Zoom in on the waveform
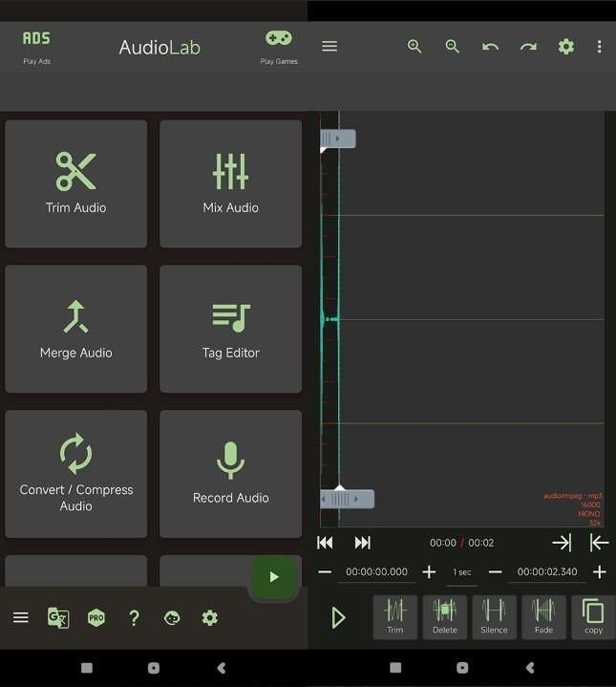The width and height of the screenshot is (616, 687). pyautogui.click(x=414, y=47)
